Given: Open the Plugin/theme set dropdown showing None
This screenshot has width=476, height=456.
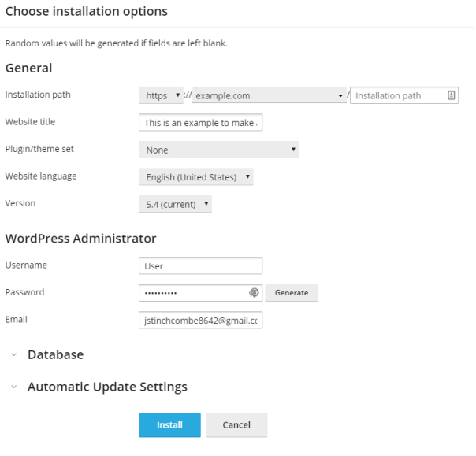Looking at the screenshot, I should click(218, 150).
